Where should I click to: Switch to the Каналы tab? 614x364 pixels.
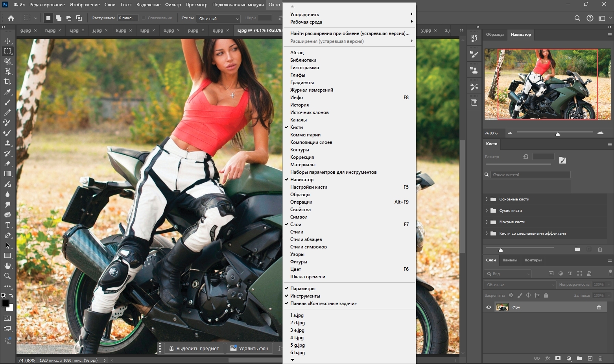510,260
